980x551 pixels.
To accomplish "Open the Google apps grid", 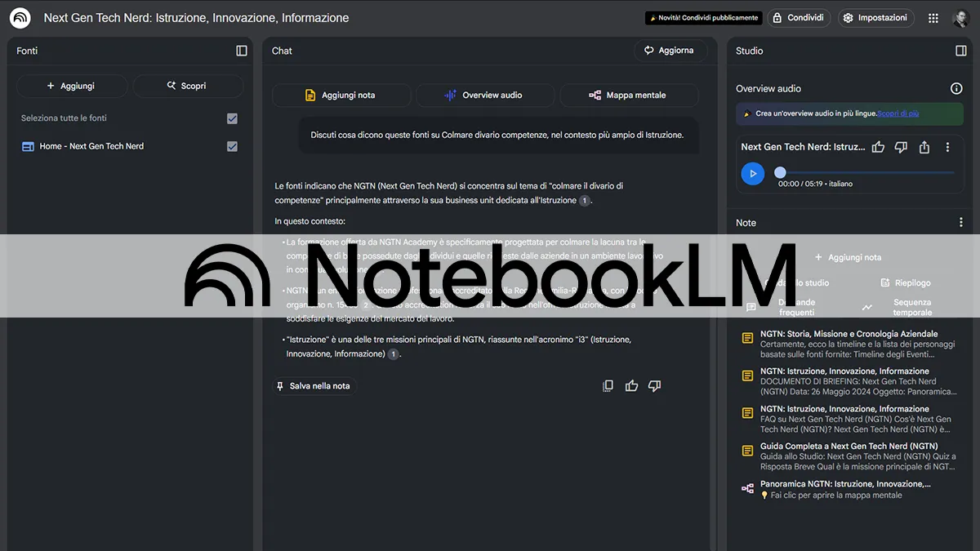I will coord(932,18).
